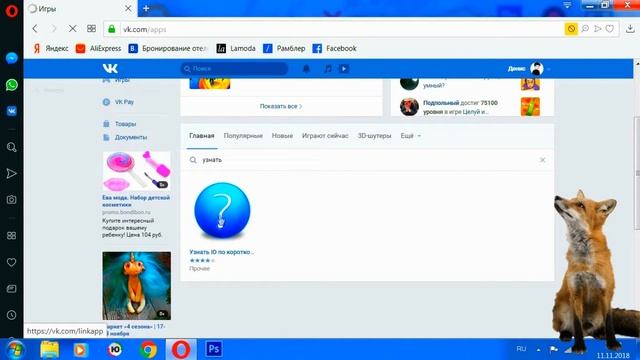Viewport: 640px width, 360px height.
Task: Open a new browser tab
Action: 146,9
